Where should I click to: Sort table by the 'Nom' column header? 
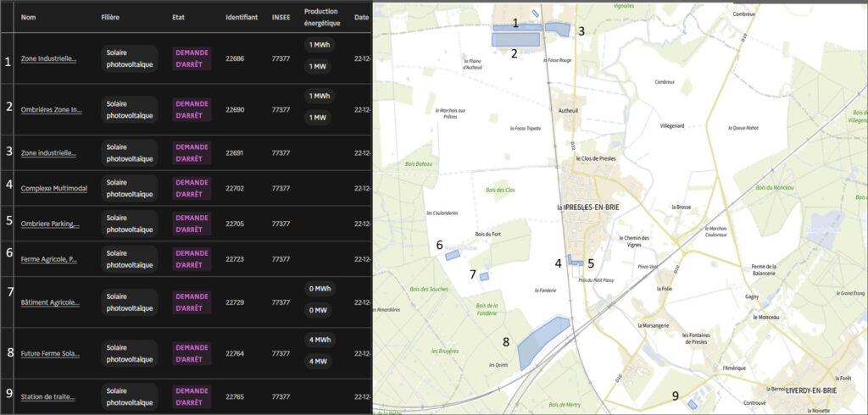[28, 17]
